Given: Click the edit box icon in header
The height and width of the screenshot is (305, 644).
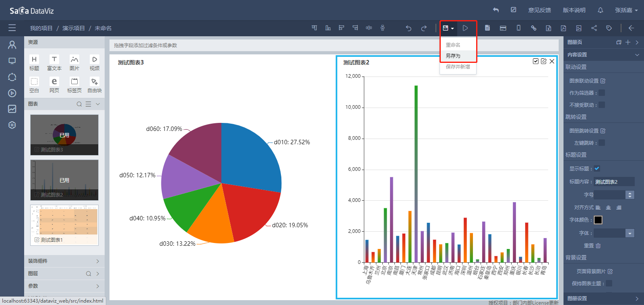Looking at the screenshot, I should click(514, 10).
